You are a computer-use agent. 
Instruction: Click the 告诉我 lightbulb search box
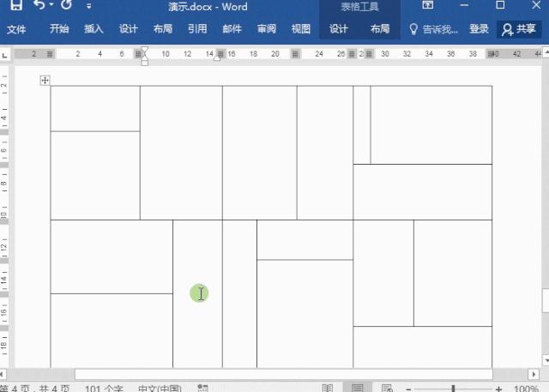(x=433, y=29)
